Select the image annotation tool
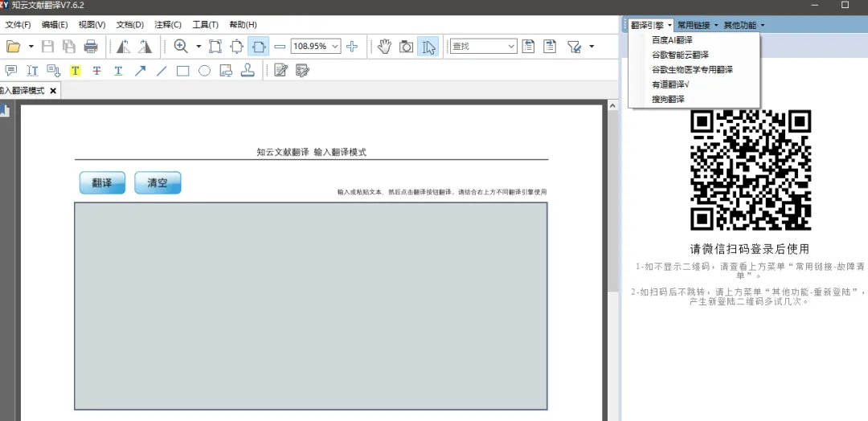 pos(226,71)
